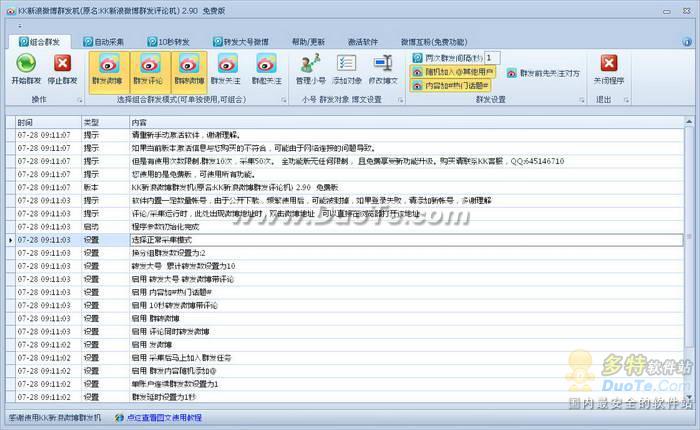Toggle 内容加#热门话题# option

coord(450,85)
